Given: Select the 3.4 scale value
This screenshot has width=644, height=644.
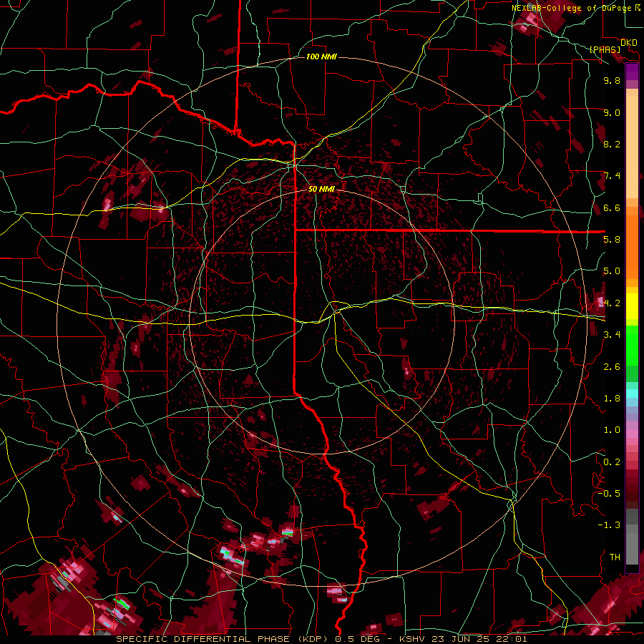Looking at the screenshot, I should (612, 335).
